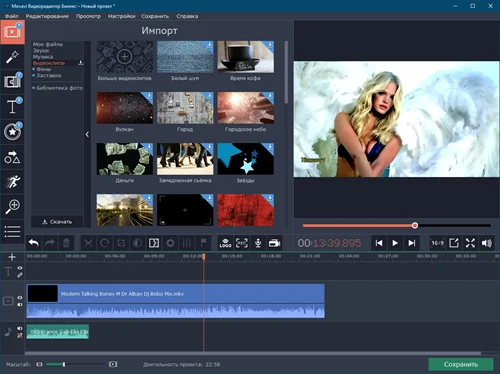This screenshot has height=374, width=500.
Task: Delete selected clip with trash icon
Action: pos(66,243)
